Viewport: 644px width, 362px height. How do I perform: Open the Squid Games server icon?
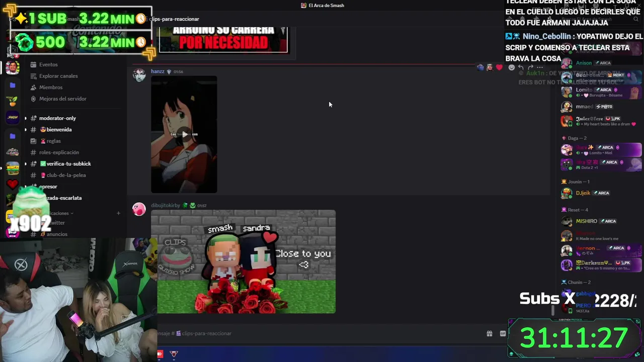coord(13,152)
